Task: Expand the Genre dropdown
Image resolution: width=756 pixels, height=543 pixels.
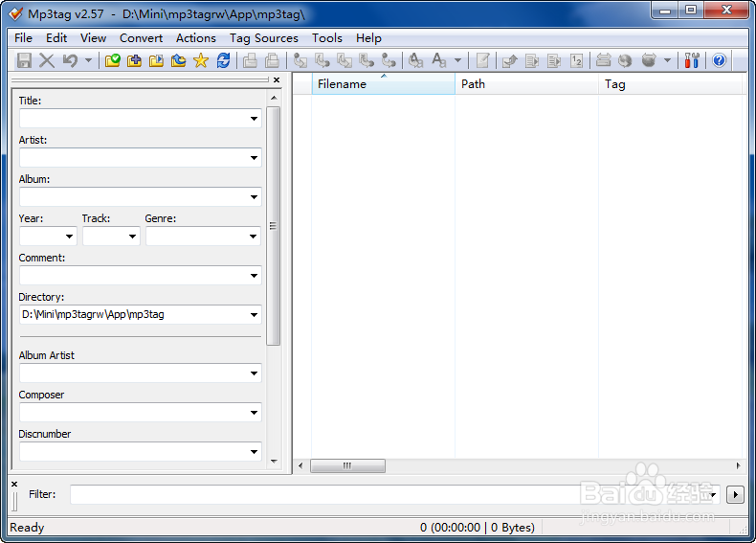Action: tap(254, 237)
